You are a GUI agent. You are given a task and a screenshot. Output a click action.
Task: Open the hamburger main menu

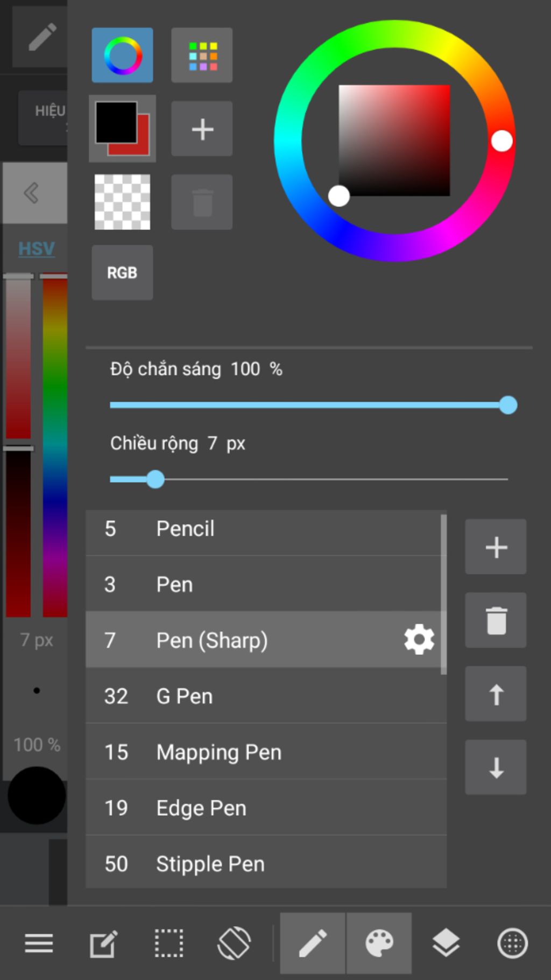point(39,943)
